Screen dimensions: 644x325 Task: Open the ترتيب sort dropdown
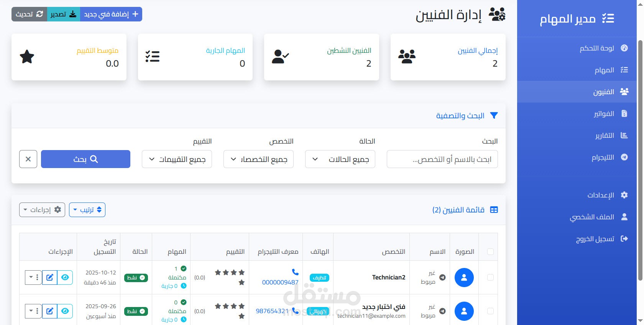(x=87, y=210)
